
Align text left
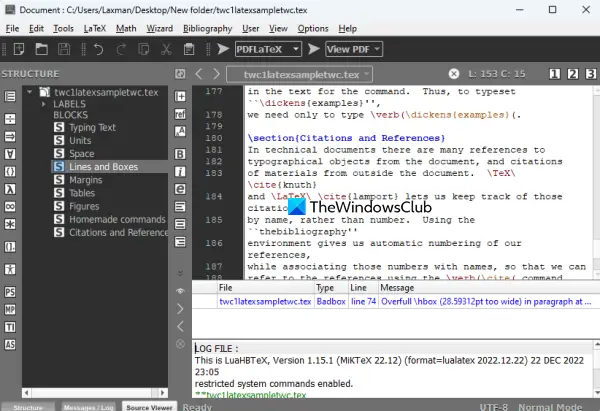point(180,207)
